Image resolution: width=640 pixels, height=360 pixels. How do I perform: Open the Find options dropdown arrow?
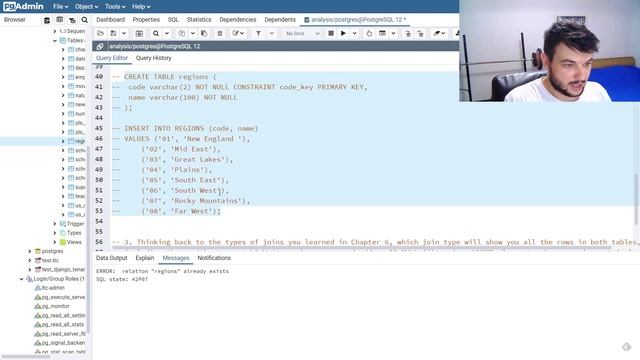(x=167, y=33)
